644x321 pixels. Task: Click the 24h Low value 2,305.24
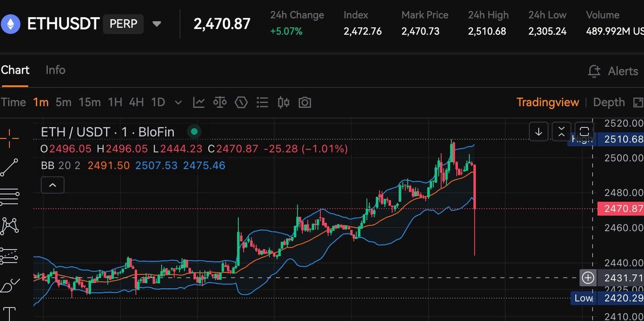pyautogui.click(x=547, y=32)
